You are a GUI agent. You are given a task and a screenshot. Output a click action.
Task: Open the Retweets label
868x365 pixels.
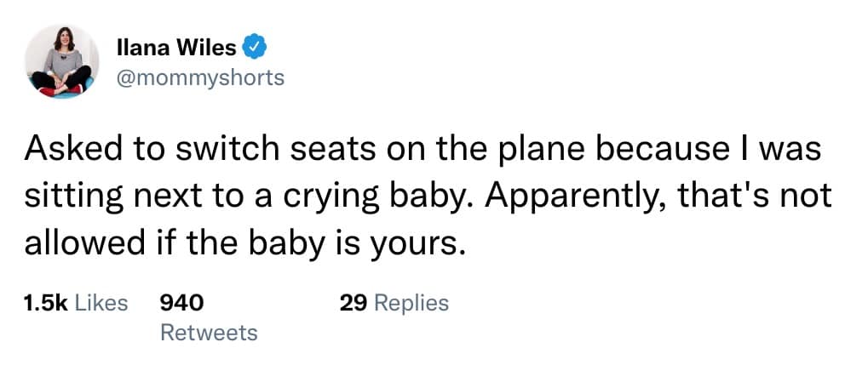208,332
